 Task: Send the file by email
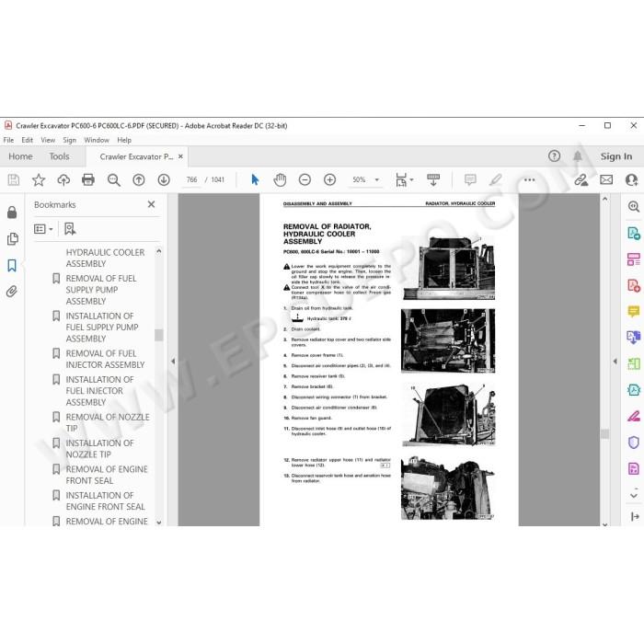point(606,180)
